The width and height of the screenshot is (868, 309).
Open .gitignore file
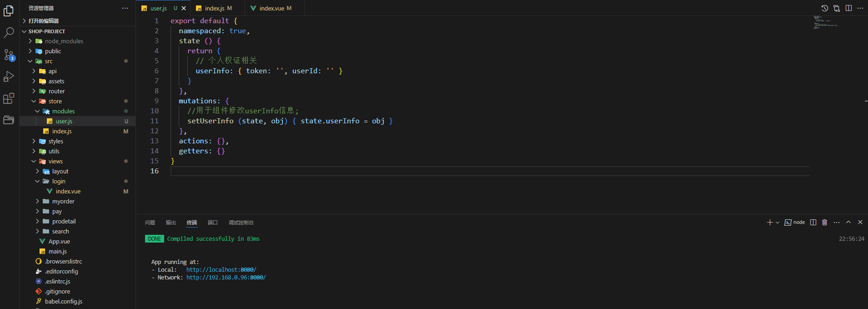77,291
